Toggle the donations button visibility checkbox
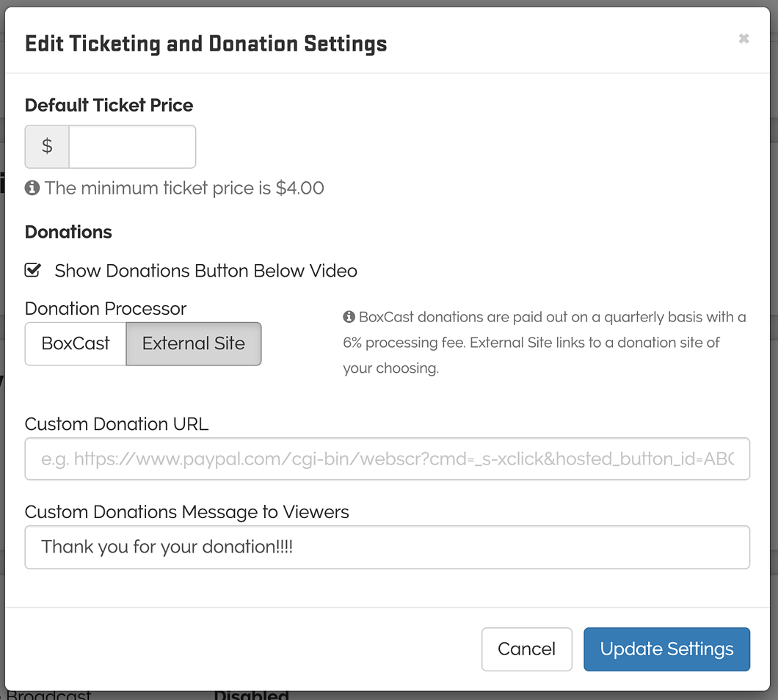 pos(32,270)
